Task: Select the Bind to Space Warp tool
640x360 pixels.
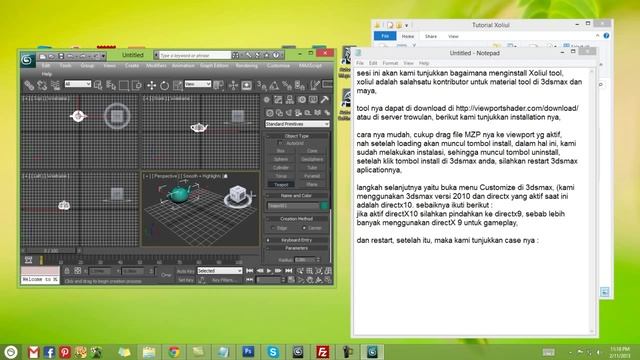Action: 56,85
